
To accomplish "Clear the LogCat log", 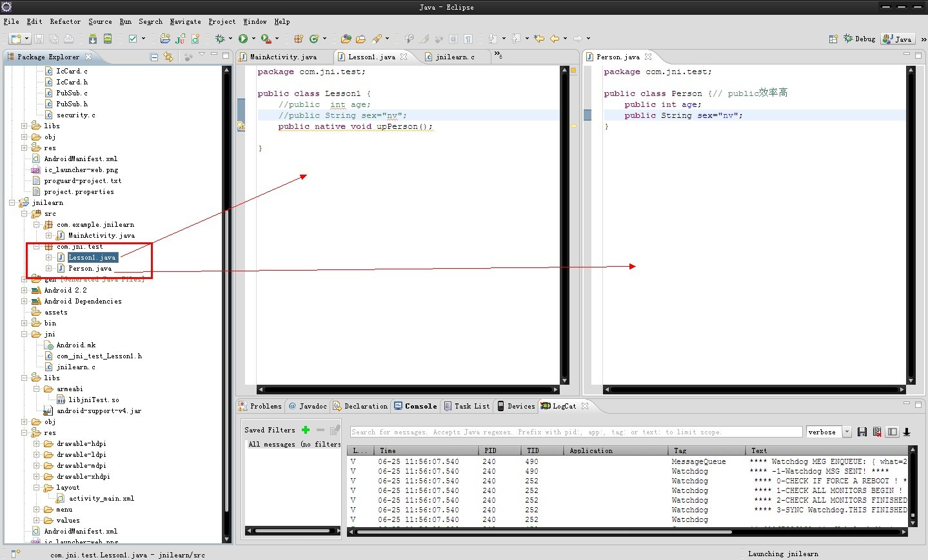I will pos(877,432).
